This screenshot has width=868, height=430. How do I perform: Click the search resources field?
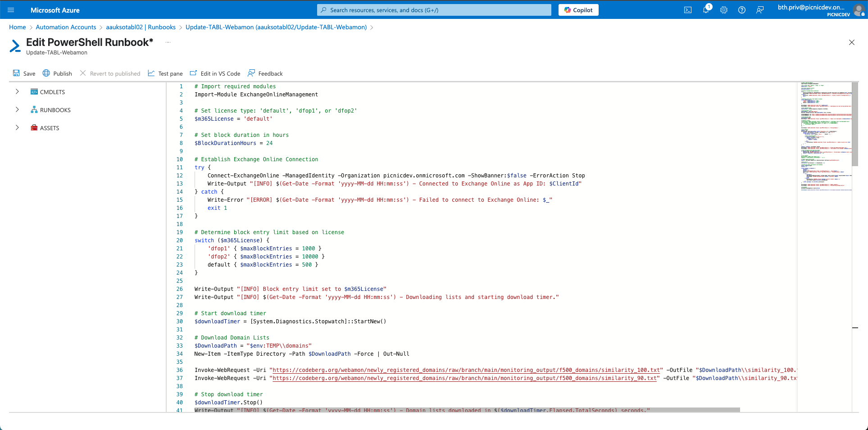tap(434, 10)
